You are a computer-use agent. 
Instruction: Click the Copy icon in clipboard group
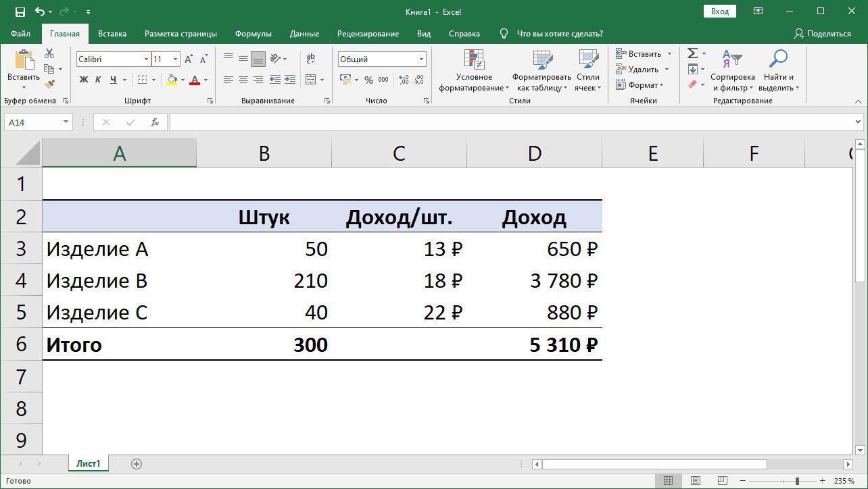tap(49, 69)
